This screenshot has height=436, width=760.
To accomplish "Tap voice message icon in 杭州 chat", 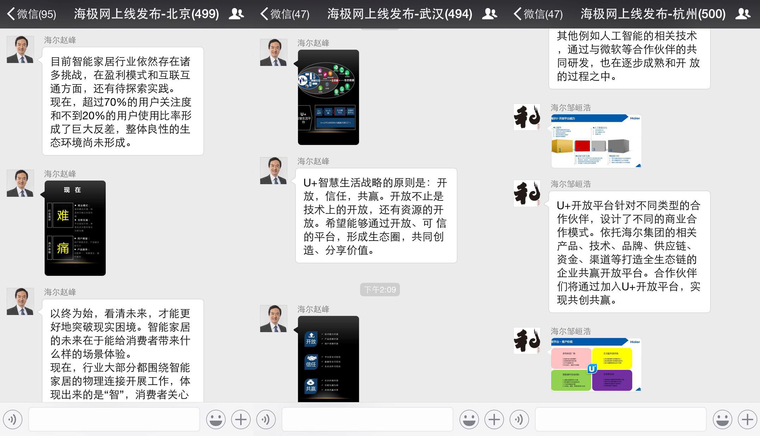I will [x=520, y=419].
